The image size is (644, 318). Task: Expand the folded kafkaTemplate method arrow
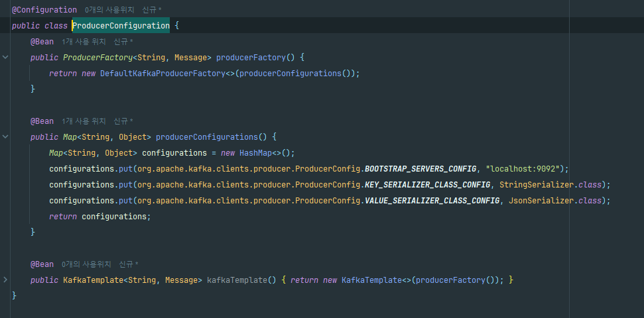[x=5, y=280]
